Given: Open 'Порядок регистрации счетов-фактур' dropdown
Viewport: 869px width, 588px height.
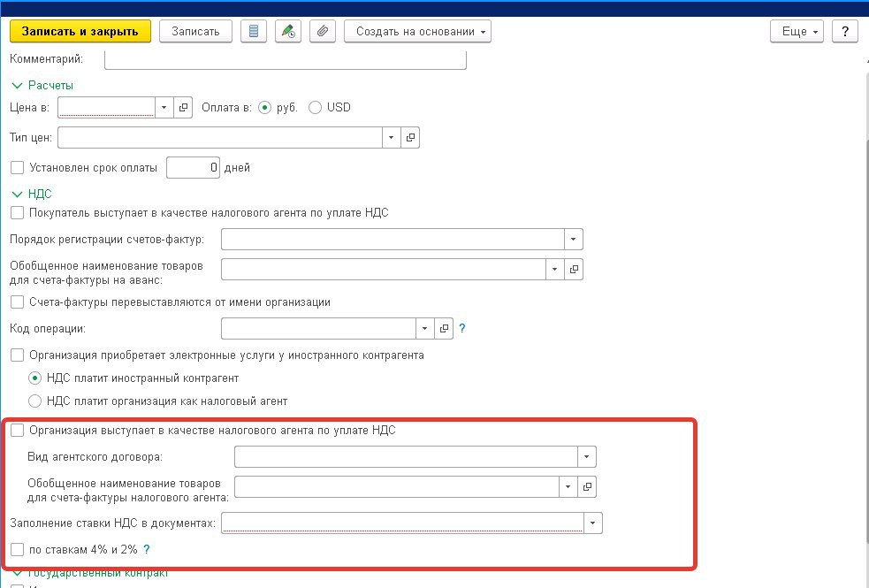Looking at the screenshot, I should 574,240.
